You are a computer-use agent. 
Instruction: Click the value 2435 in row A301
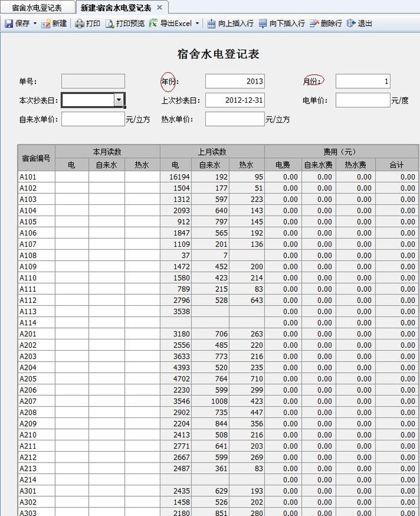pyautogui.click(x=182, y=491)
